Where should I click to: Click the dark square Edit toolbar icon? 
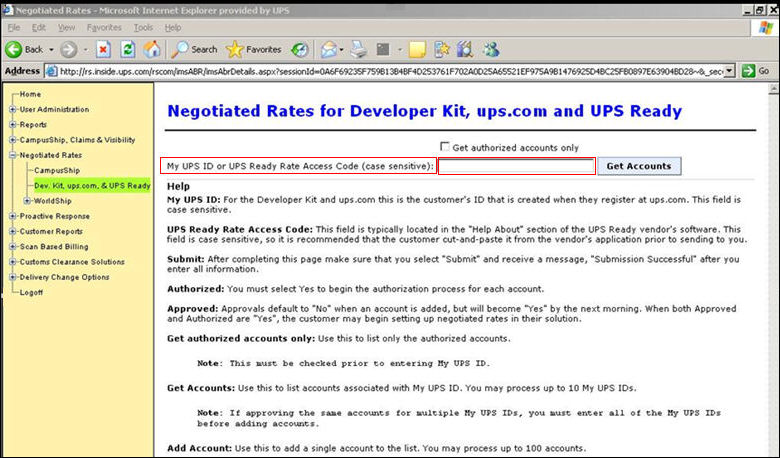click(383, 49)
